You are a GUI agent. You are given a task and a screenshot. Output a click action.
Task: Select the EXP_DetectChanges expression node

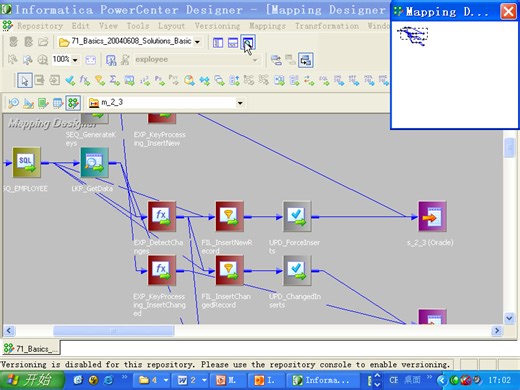162,217
